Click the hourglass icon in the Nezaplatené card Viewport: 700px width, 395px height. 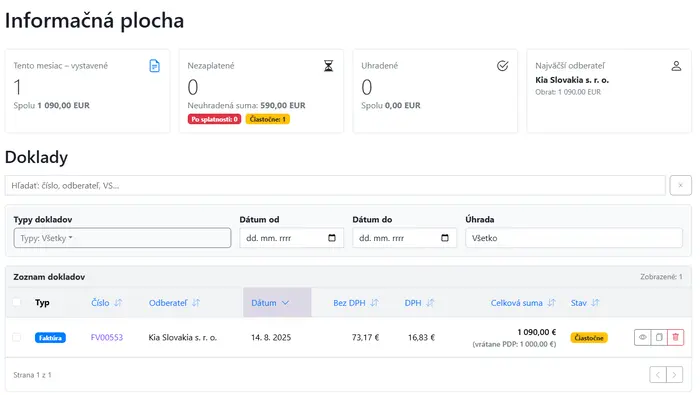pos(329,66)
